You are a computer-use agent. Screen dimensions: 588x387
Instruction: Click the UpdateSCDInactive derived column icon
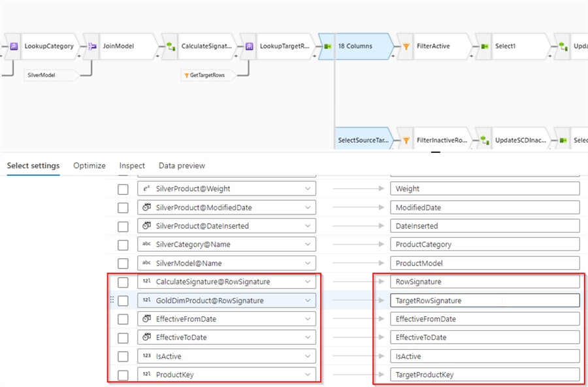coord(483,140)
